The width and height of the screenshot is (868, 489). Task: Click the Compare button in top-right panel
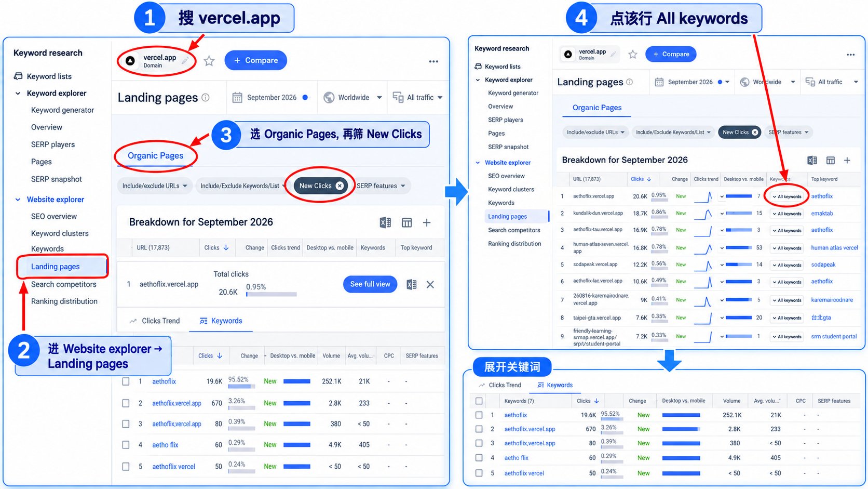[671, 54]
